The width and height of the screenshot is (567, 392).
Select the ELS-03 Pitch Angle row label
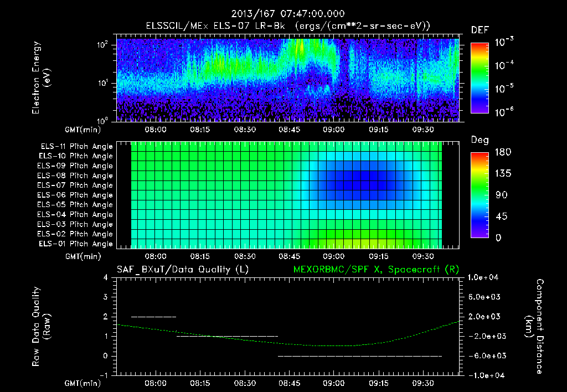click(x=75, y=224)
